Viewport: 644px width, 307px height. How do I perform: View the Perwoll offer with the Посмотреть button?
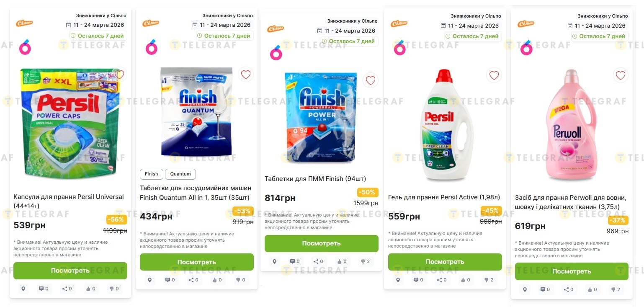pyautogui.click(x=572, y=271)
